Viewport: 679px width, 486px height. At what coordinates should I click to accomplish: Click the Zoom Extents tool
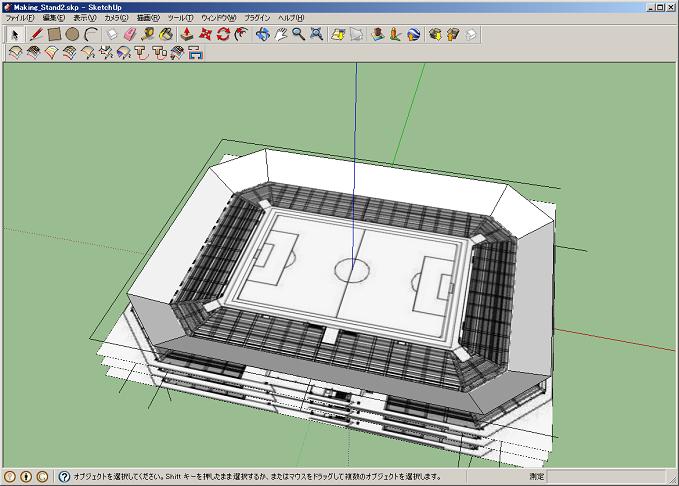tap(317, 34)
